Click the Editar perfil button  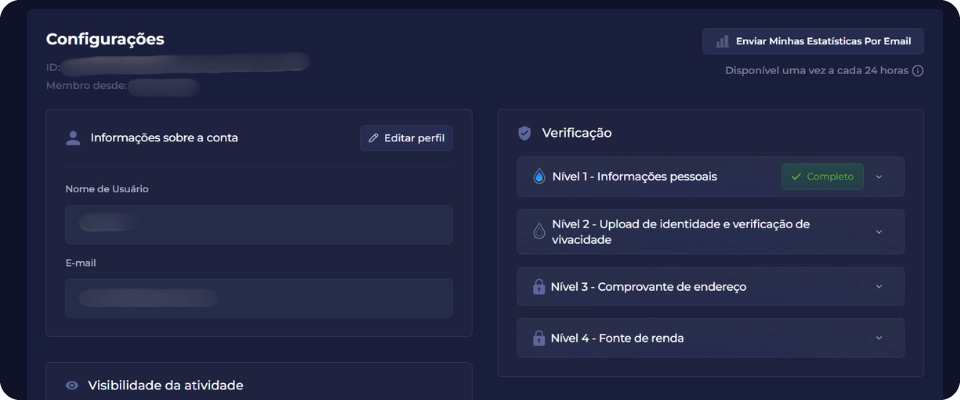tap(407, 138)
